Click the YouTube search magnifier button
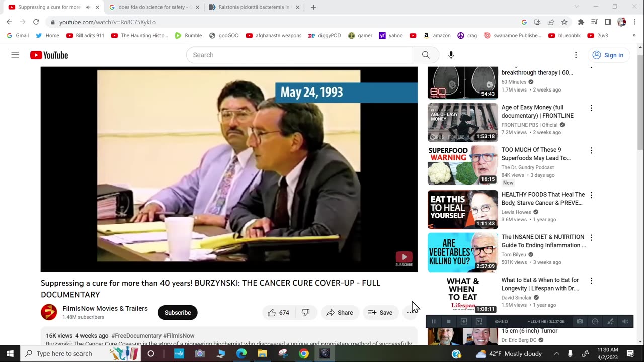The width and height of the screenshot is (644, 362). (x=426, y=55)
